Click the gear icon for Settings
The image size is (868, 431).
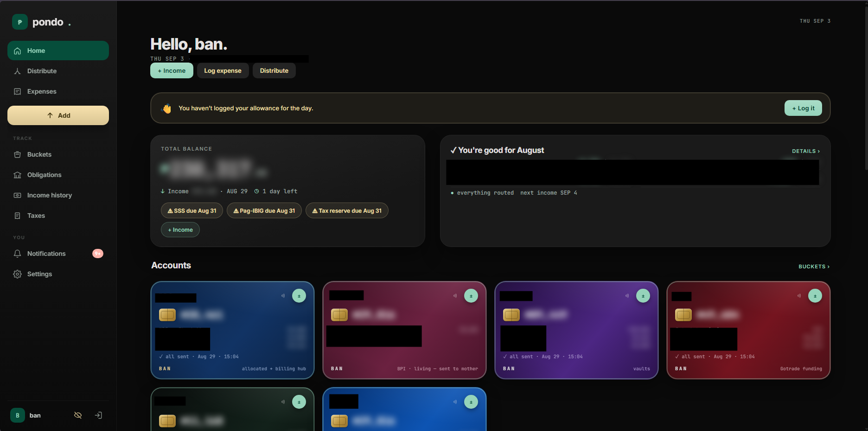tap(18, 274)
